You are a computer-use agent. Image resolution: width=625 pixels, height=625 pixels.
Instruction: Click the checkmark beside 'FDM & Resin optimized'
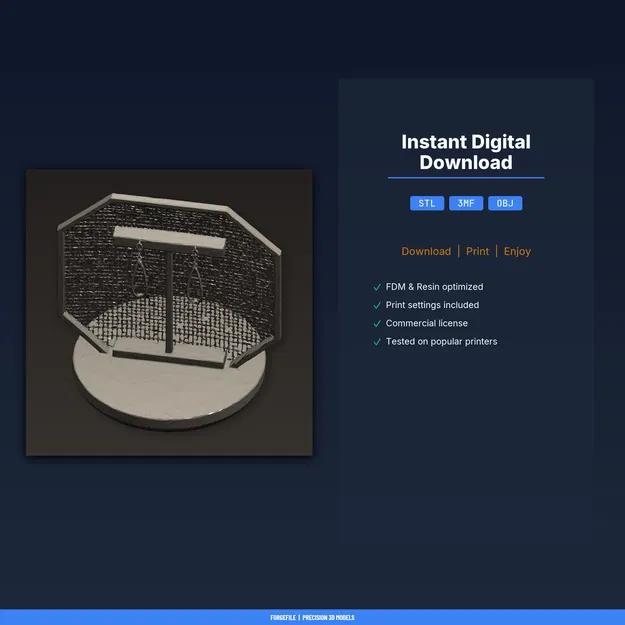[x=377, y=287]
